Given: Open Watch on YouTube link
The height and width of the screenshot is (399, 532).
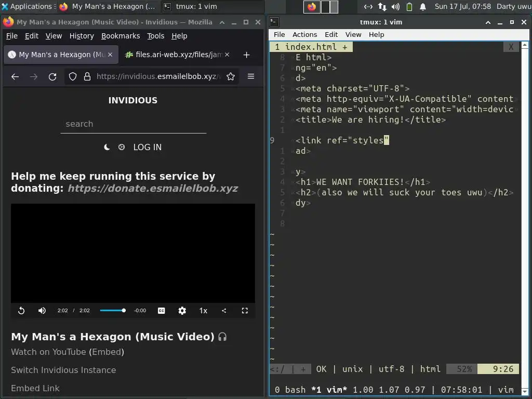Looking at the screenshot, I should pos(48,352).
